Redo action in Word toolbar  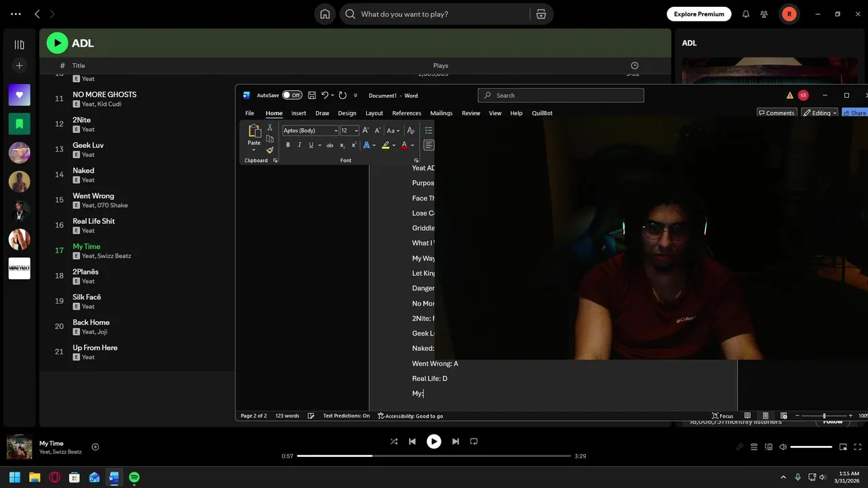(x=342, y=96)
